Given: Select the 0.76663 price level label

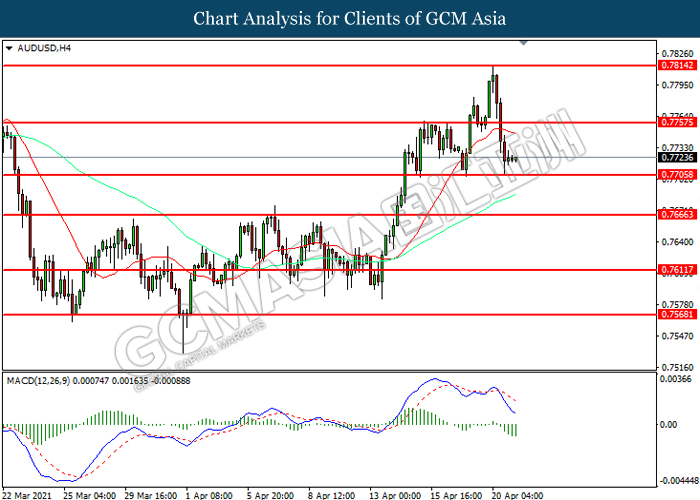Looking at the screenshot, I should 677,215.
